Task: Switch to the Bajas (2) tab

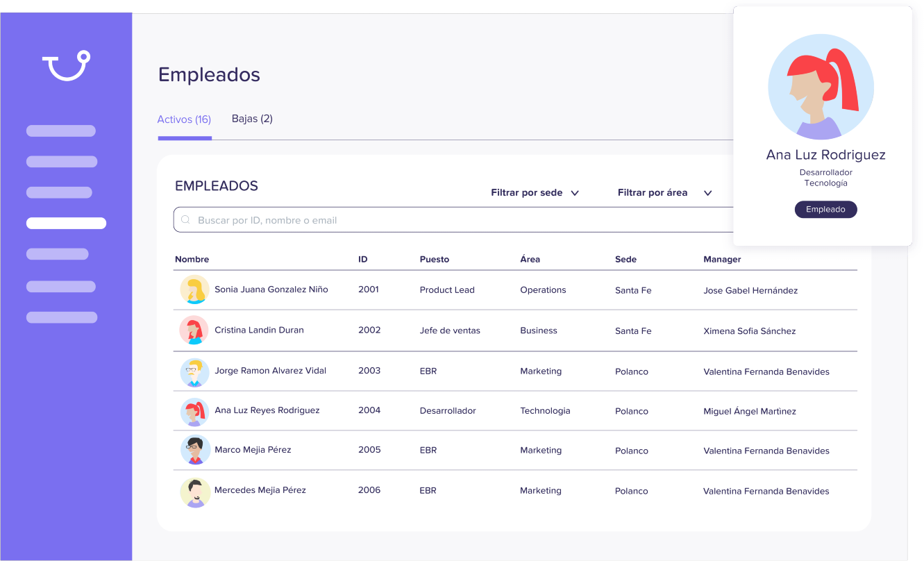Action: point(252,119)
